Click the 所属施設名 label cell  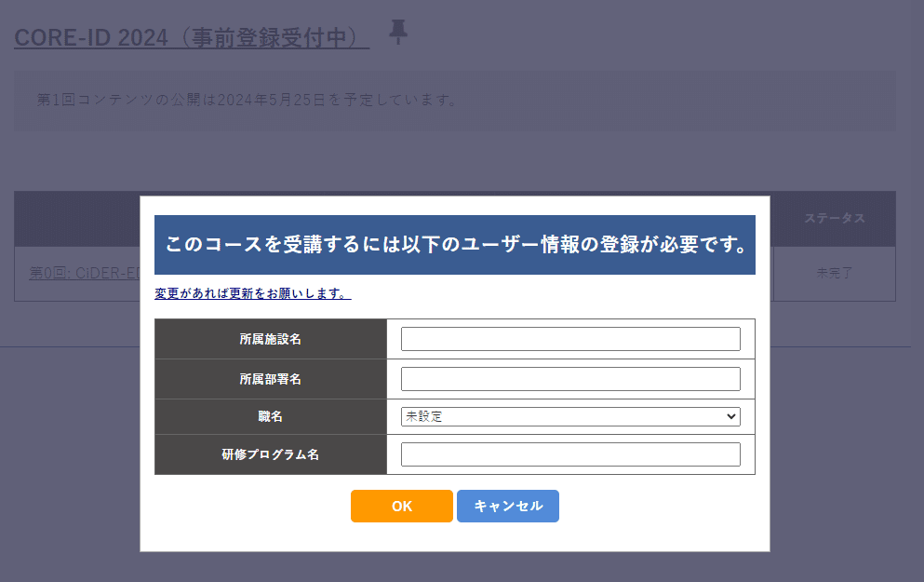tap(271, 339)
